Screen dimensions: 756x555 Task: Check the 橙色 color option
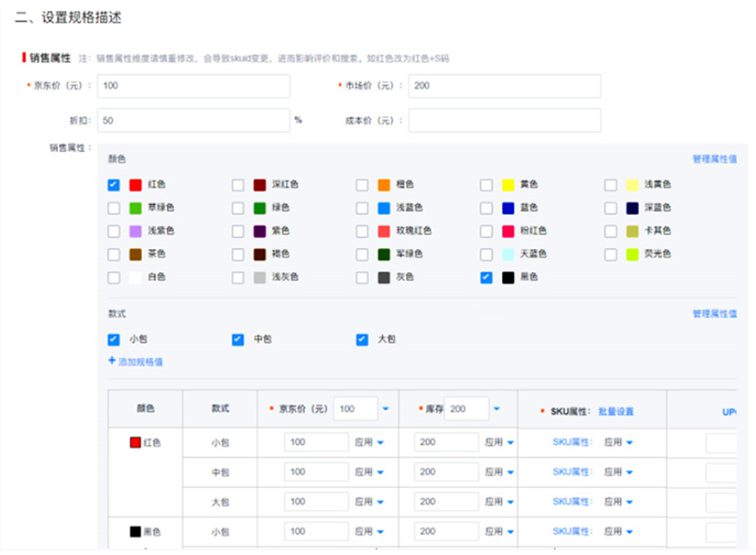click(x=360, y=184)
